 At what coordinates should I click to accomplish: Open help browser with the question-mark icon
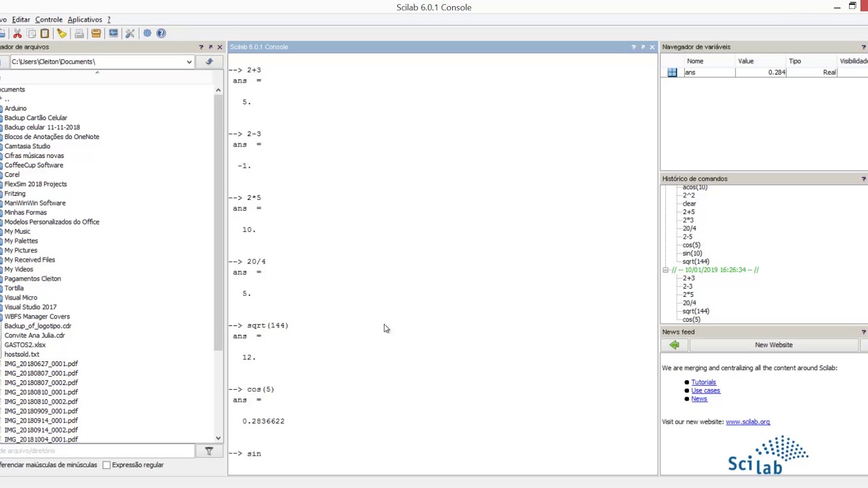(x=161, y=33)
